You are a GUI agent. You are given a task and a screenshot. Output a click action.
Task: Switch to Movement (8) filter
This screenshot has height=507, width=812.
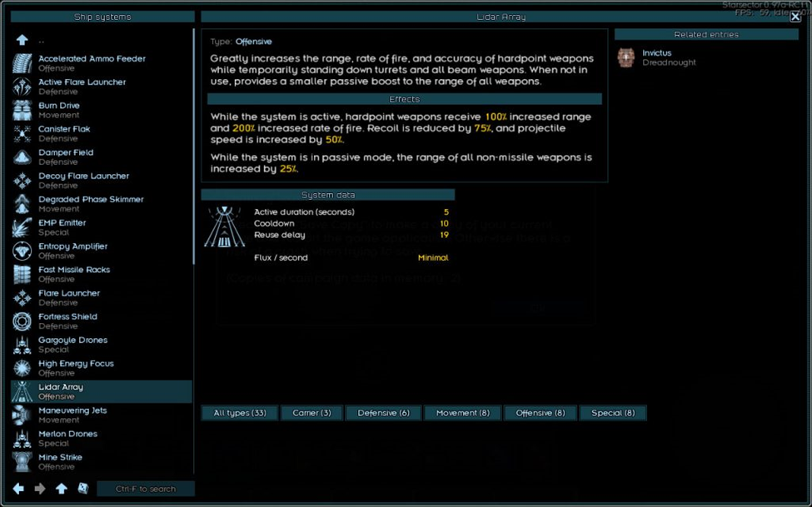pos(462,413)
